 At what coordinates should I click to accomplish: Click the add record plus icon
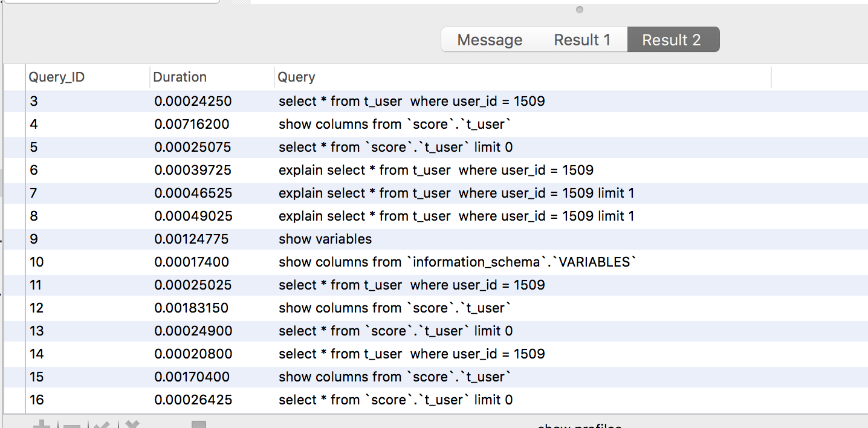coord(41,424)
